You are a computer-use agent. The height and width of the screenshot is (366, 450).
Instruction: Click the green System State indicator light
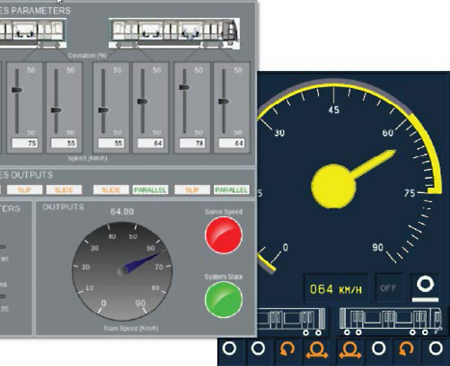pos(223,299)
